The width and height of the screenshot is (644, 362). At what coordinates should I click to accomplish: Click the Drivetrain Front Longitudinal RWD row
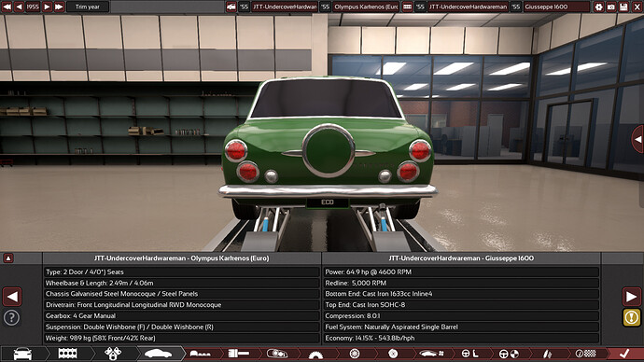pyautogui.click(x=182, y=305)
